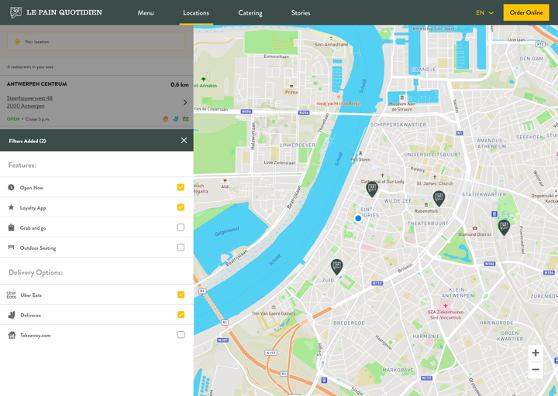Viewport: 558px width, 396px height.
Task: Select the map pin in Zuid district
Action: pos(337,266)
